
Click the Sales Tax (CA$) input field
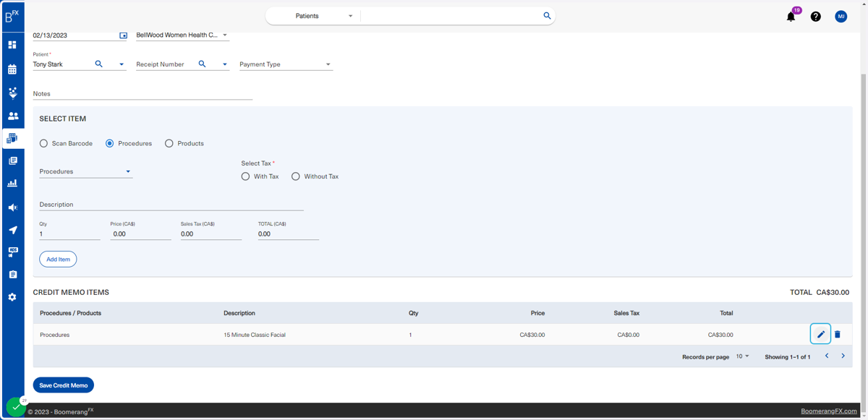click(x=211, y=234)
